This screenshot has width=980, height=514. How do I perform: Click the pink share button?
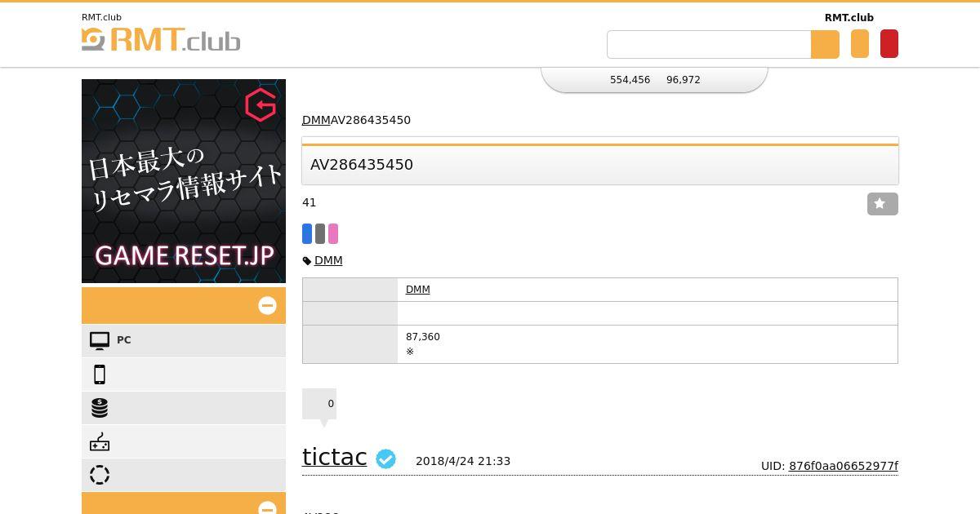tap(333, 234)
